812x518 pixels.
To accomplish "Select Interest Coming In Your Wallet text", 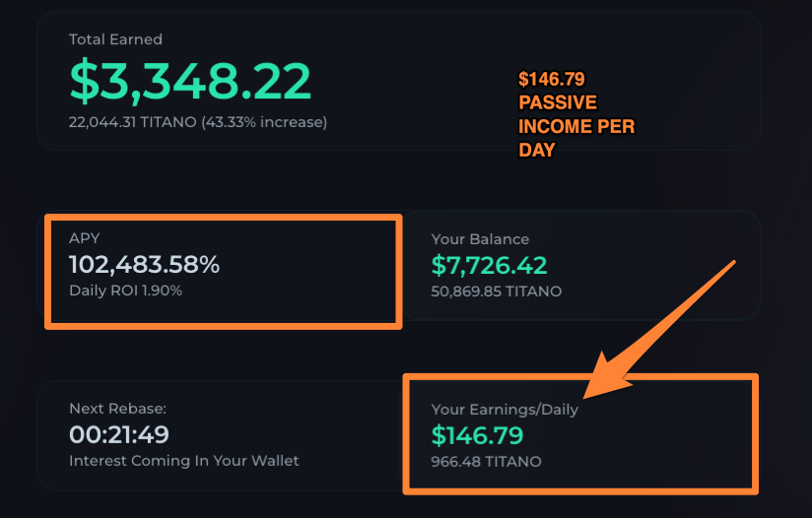I will 184,461.
